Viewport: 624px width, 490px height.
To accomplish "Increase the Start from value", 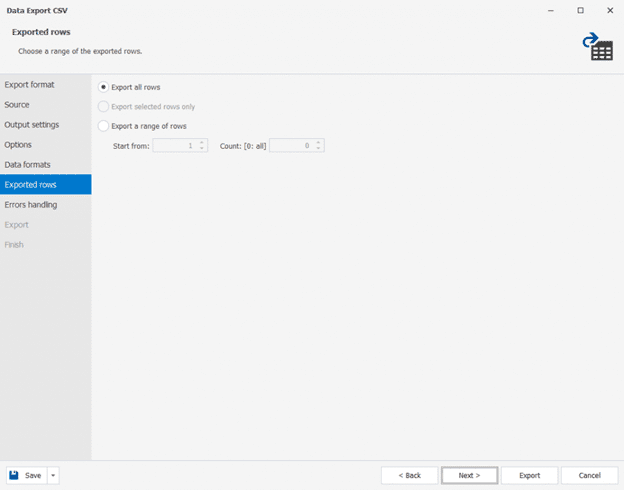I will (202, 142).
